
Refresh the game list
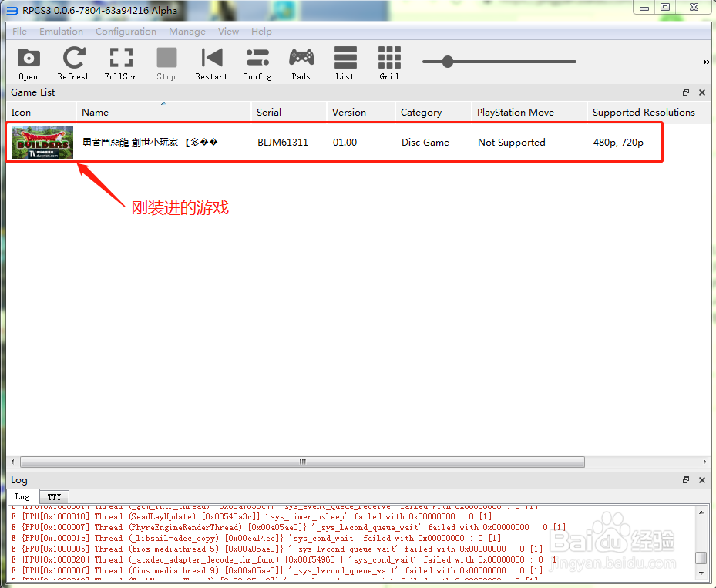(x=74, y=63)
